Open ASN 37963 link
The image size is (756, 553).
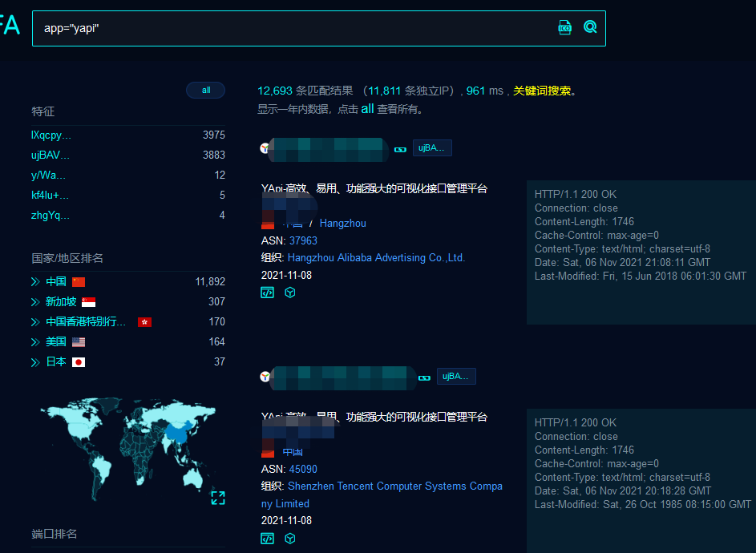[303, 240]
